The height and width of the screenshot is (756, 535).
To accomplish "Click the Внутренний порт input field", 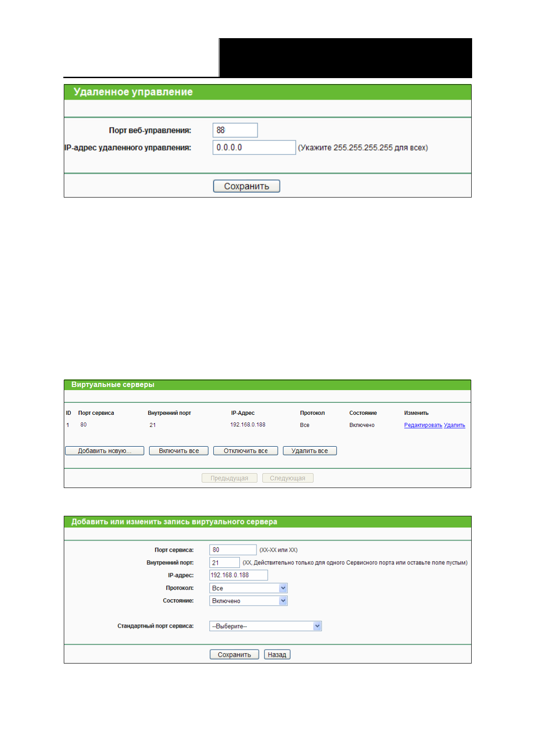I will [x=224, y=563].
